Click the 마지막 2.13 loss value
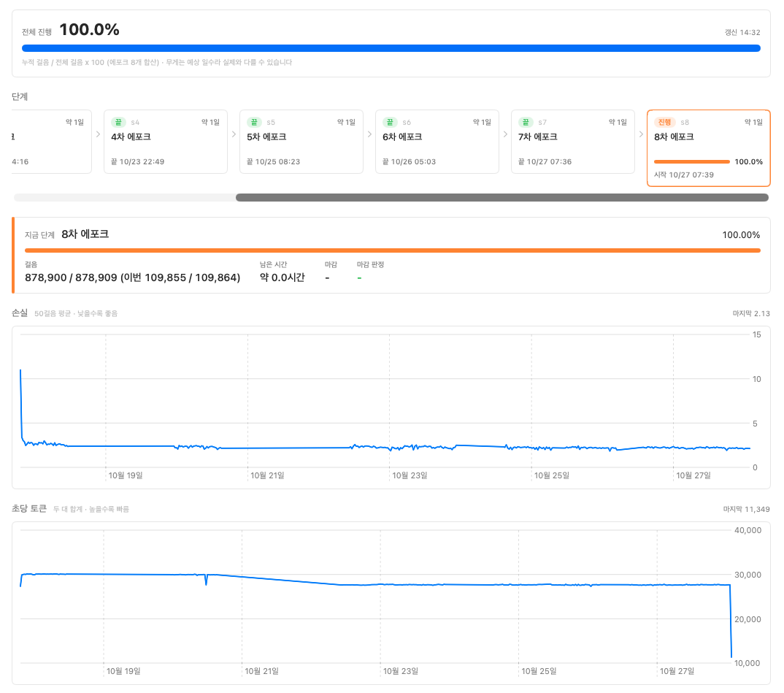784x693 pixels. [751, 313]
